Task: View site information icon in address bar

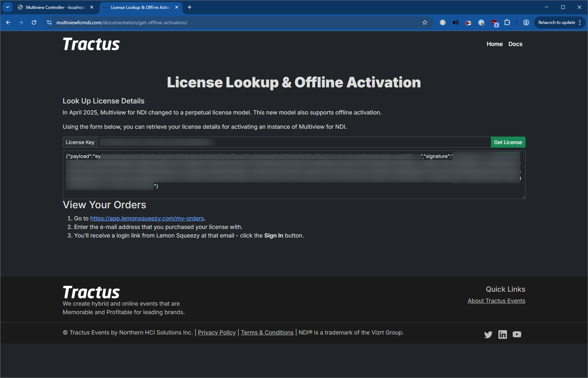Action: coord(49,22)
